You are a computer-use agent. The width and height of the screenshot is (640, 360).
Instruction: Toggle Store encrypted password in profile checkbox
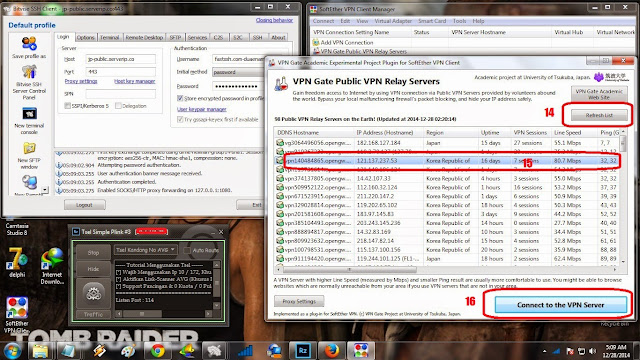tap(180, 98)
